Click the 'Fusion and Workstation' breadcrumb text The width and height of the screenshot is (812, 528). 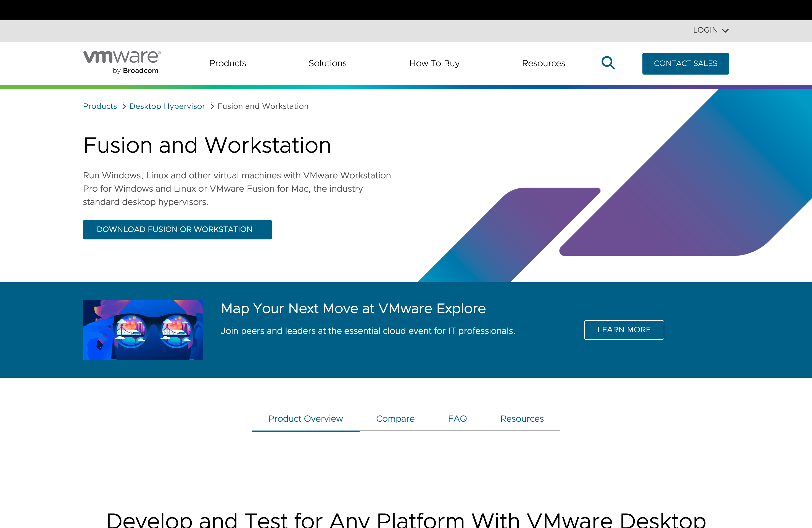pyautogui.click(x=263, y=106)
